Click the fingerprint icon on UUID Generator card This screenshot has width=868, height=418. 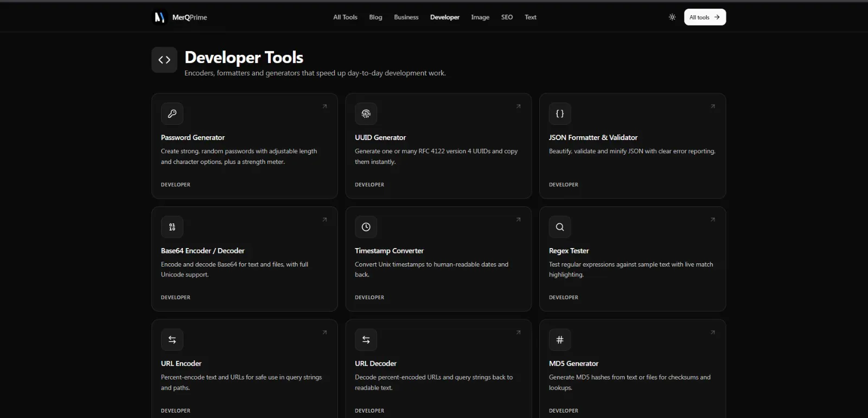[x=366, y=114]
